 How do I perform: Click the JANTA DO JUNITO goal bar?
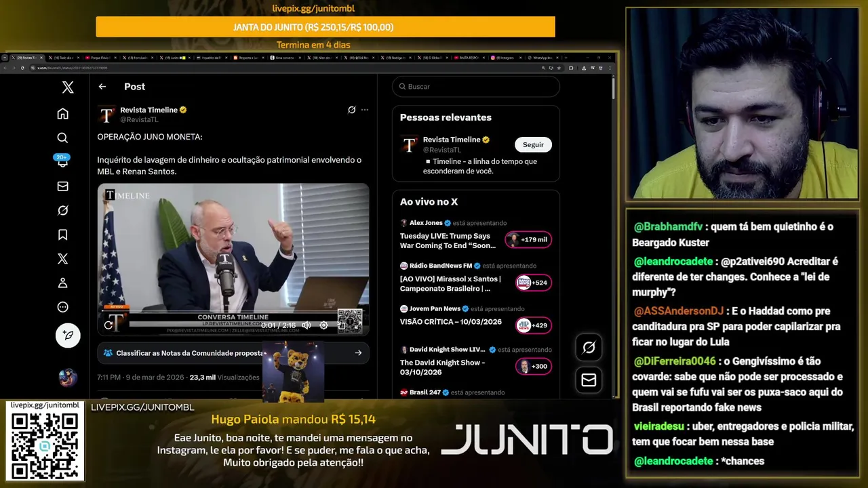point(325,27)
